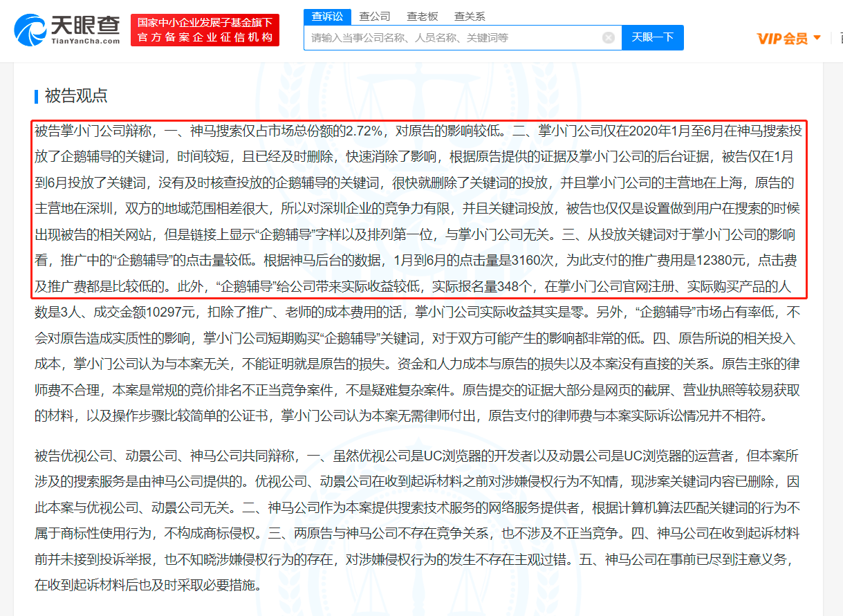Click the text 在收到起诉材料后也及时采取必要措施

147,586
